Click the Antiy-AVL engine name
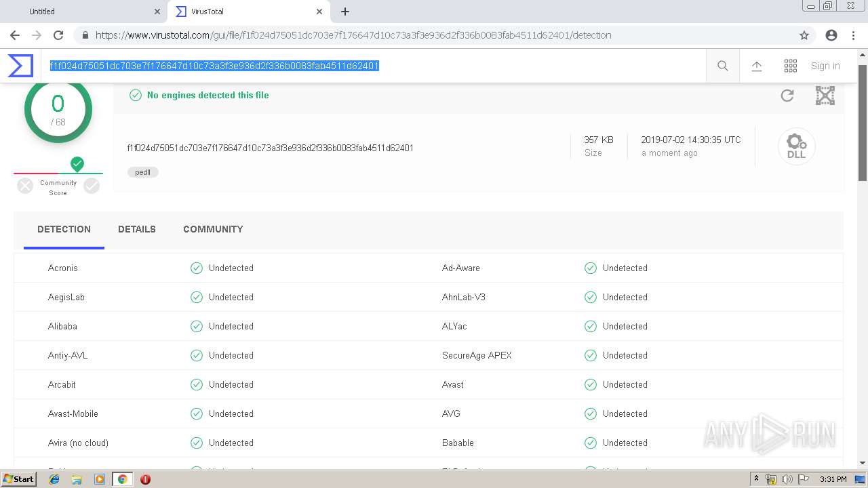This screenshot has width=868, height=488. pos(68,355)
